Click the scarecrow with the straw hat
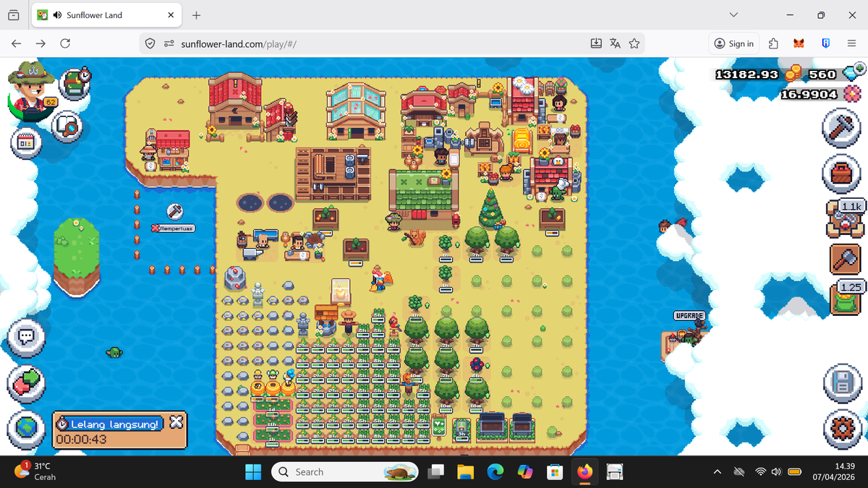Screen dimensions: 868x488 350,321
